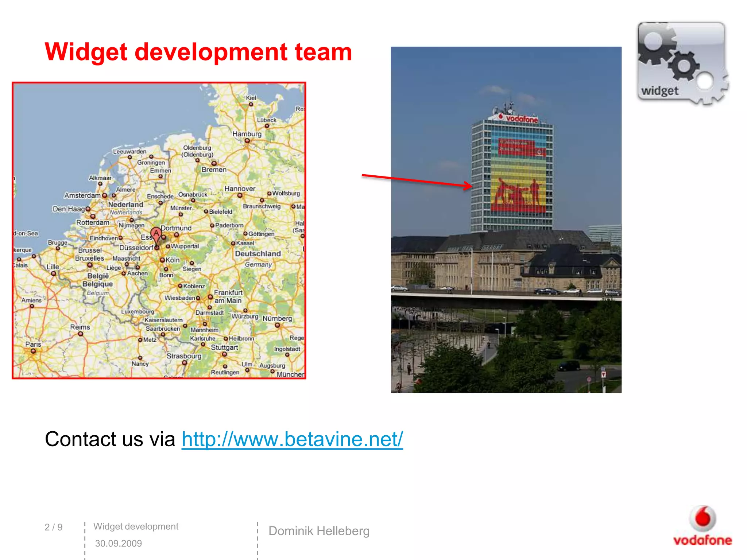Screen dimensions: 747x560
Task: Click the Paris city marker on the map
Action: point(33,351)
